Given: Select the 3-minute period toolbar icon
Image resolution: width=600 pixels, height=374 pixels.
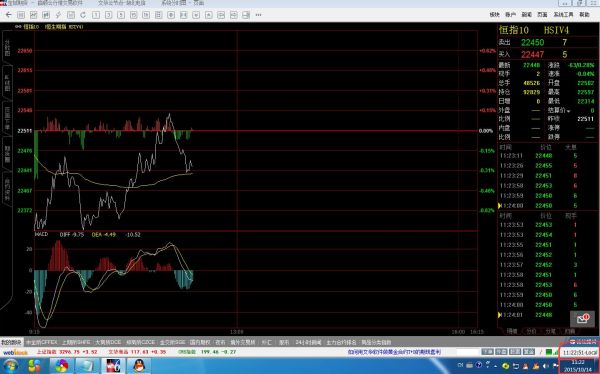Looking at the screenshot, I should pyautogui.click(x=108, y=15).
